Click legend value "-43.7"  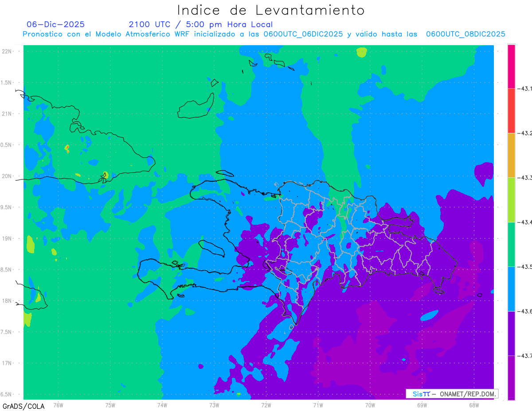click(524, 356)
